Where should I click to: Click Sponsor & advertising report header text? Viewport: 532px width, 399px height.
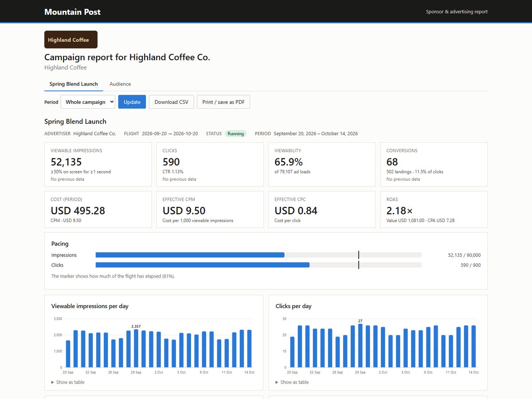457,12
